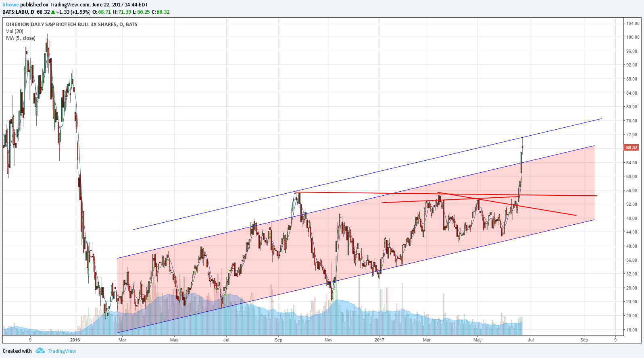Click the 84.00 price axis label
The image size is (644, 358).
tap(632, 93)
